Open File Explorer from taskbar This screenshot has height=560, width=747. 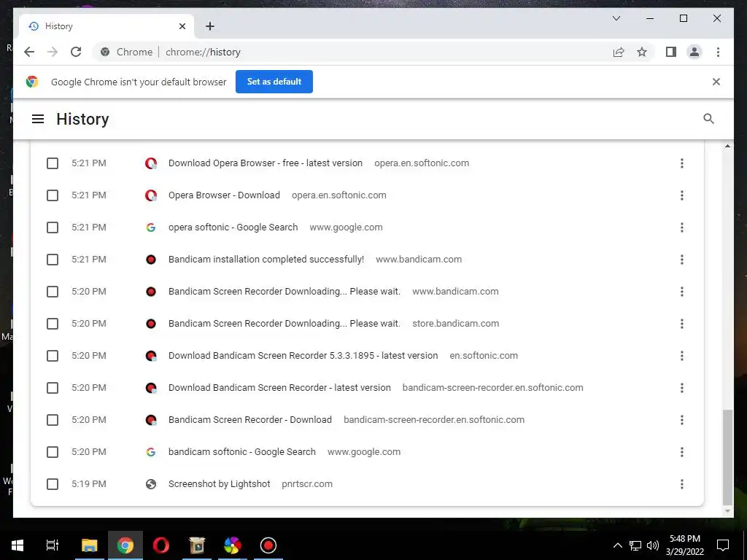pos(89,545)
